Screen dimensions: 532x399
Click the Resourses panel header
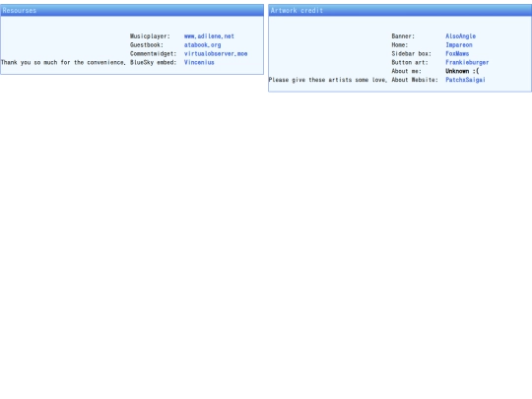tap(132, 11)
